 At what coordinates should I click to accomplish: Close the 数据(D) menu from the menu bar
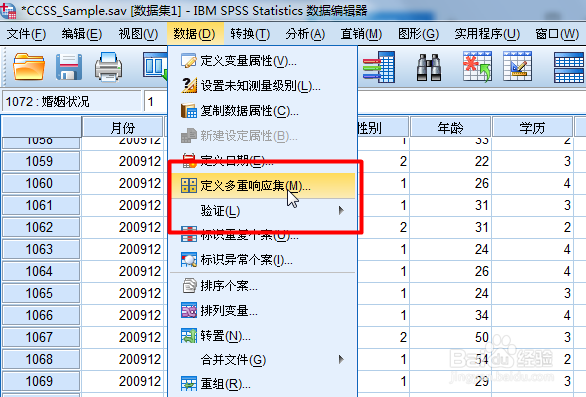pos(195,34)
